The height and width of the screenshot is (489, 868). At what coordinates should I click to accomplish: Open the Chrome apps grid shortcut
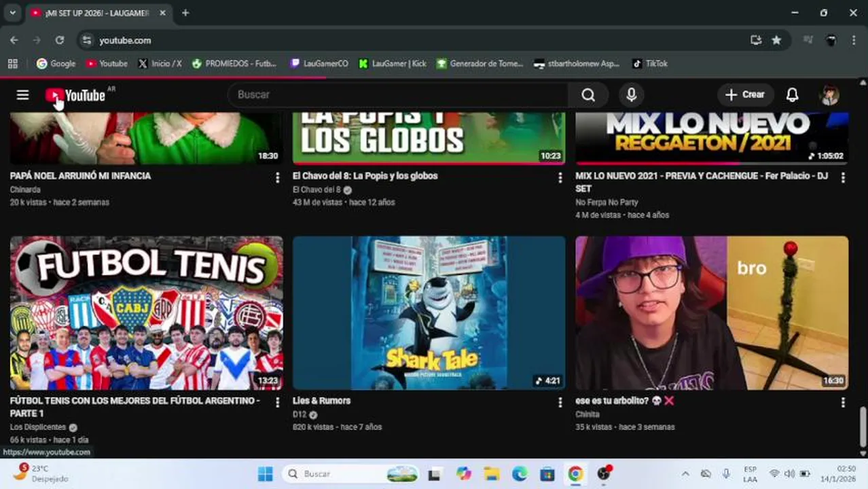[12, 64]
